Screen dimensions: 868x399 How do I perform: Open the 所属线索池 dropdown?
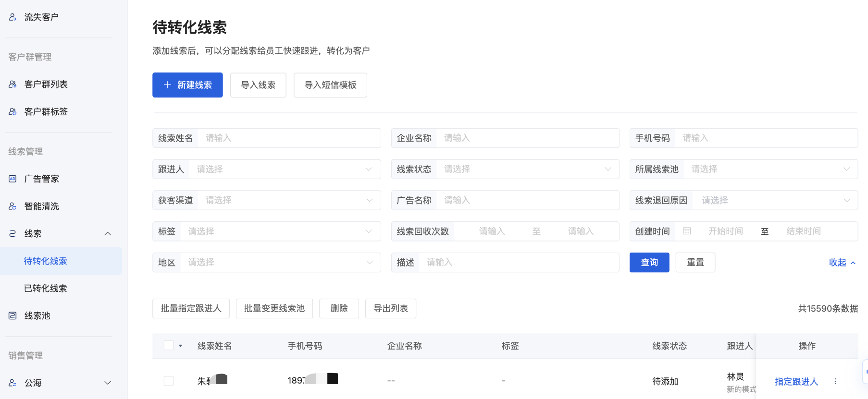pos(744,169)
